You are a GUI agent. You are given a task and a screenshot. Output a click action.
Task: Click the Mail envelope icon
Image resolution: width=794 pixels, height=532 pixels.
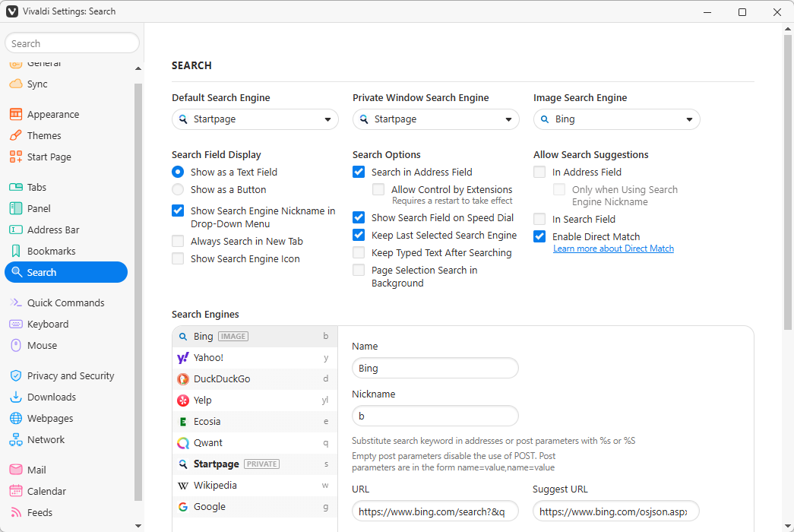pos(15,470)
